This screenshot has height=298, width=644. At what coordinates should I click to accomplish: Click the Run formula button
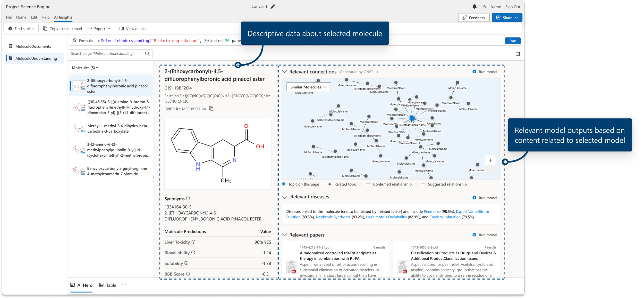(x=513, y=41)
